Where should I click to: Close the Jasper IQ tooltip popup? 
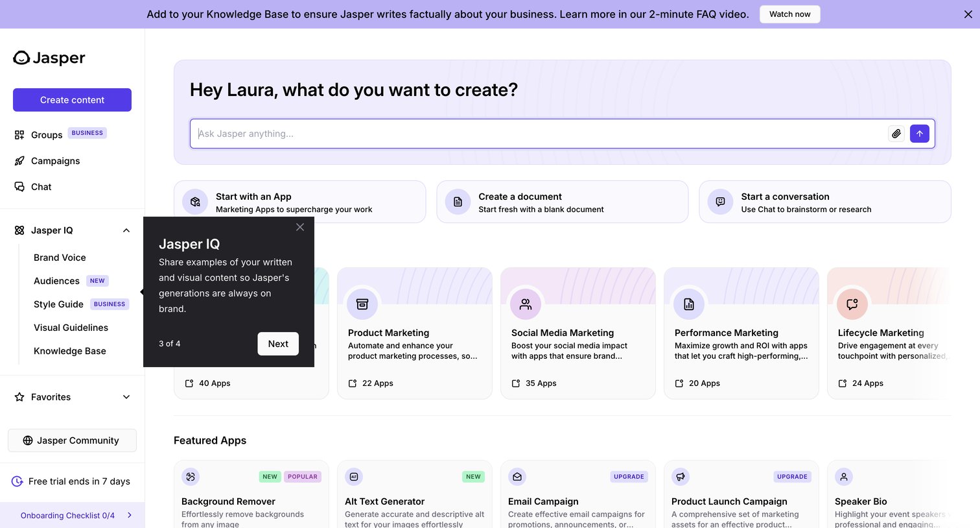300,227
